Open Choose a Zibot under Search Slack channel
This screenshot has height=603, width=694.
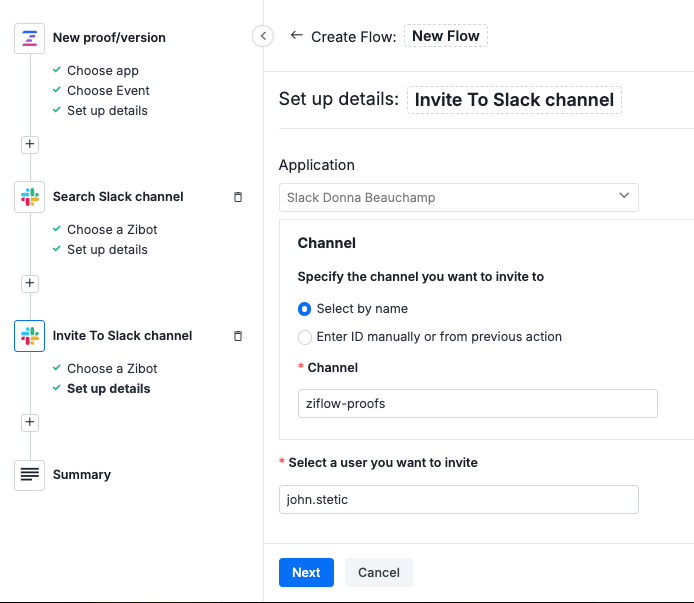click(112, 230)
